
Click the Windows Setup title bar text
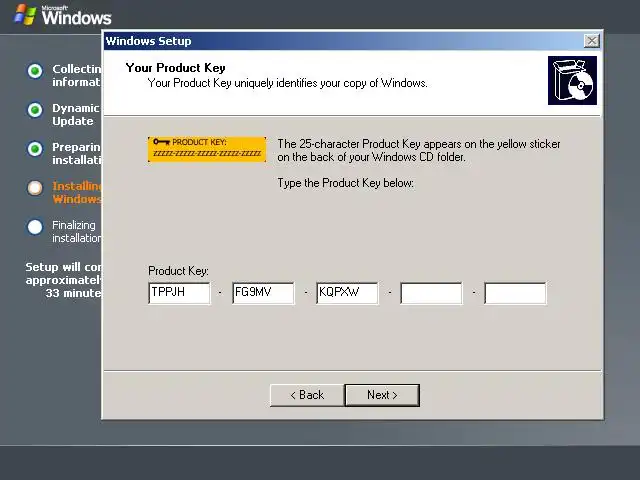coord(149,41)
